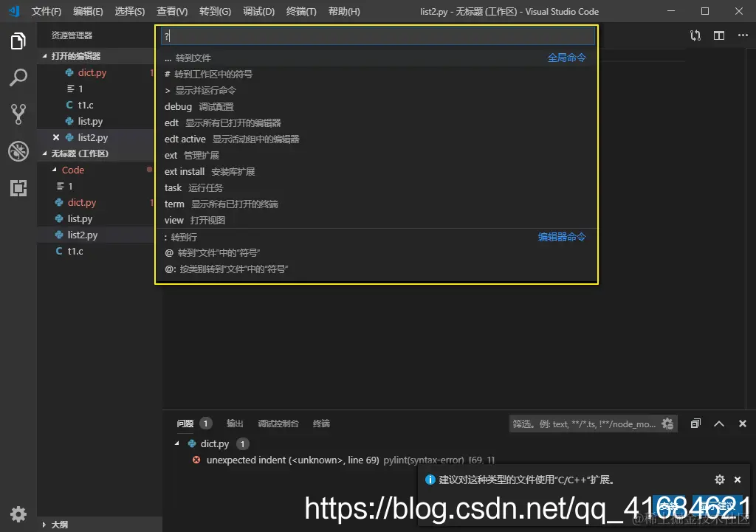This screenshot has height=532, width=756.
Task: Open the 文件(F) menu
Action: [x=47, y=12]
